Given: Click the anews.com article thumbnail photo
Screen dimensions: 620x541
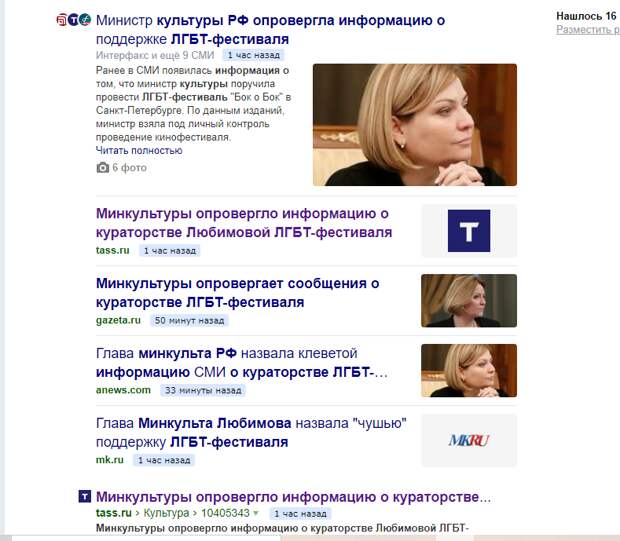Looking at the screenshot, I should (469, 371).
